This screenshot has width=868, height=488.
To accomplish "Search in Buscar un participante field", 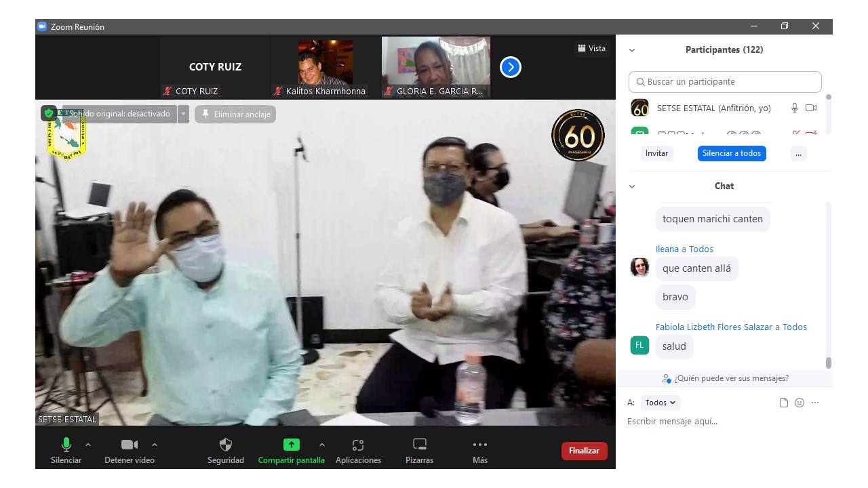I will 725,81.
